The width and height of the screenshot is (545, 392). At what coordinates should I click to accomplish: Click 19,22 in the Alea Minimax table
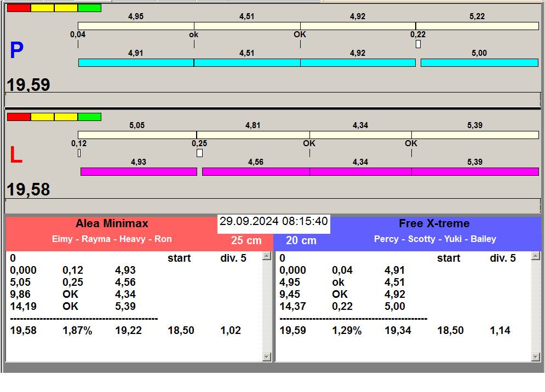click(129, 331)
